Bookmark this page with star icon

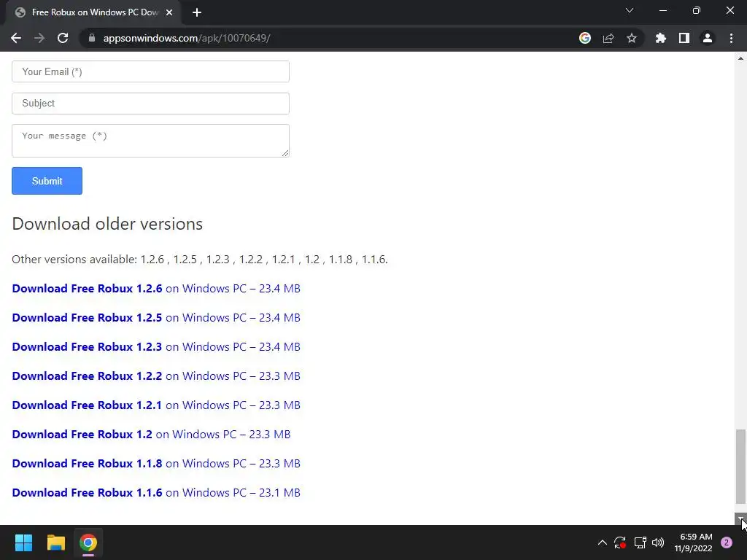coord(631,38)
